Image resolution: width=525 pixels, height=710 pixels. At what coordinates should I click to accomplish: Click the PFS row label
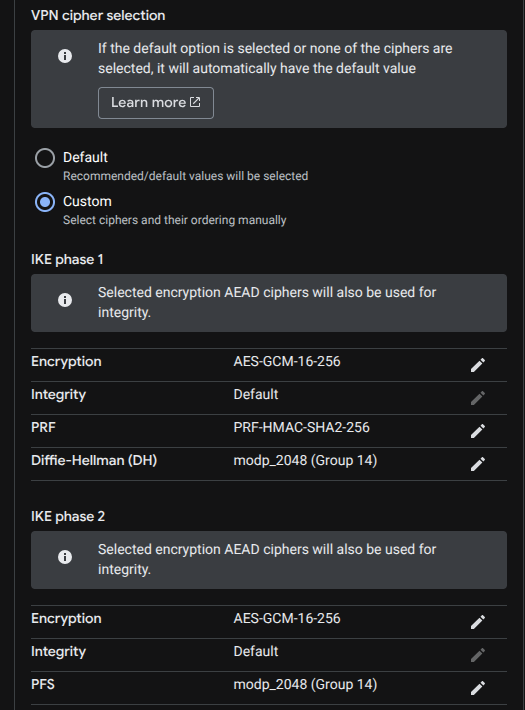click(43, 684)
